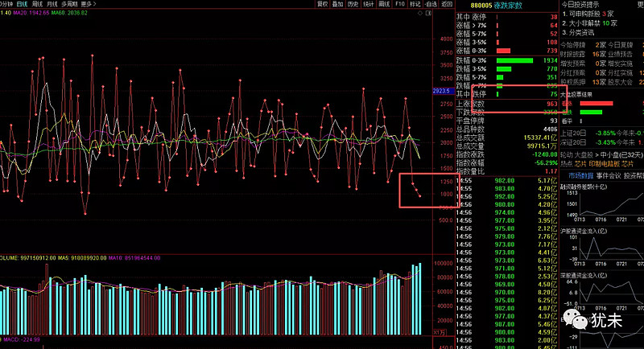Image resolution: width=644 pixels, height=349 pixels.
Task: Click the 股权质押 13家 entry
Action: tap(583, 82)
